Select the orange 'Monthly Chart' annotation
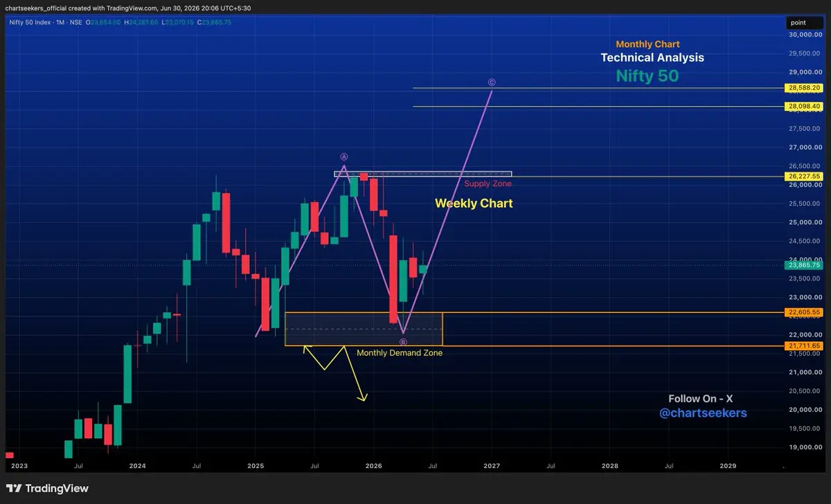The height and width of the screenshot is (504, 831). 647,44
